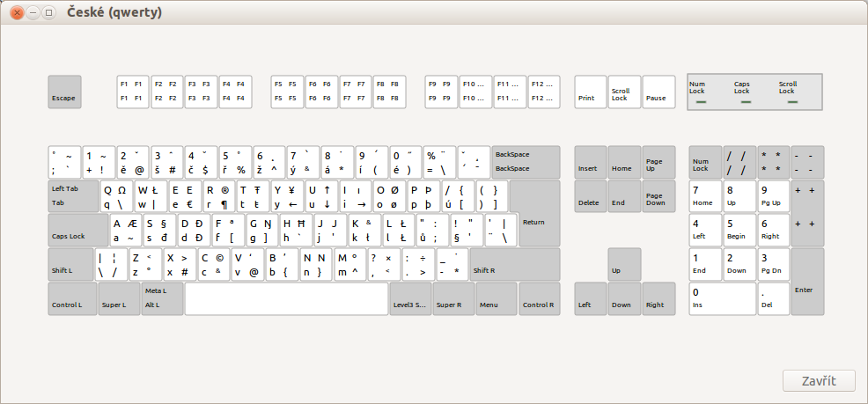868x404 pixels.
Task: Click the Print key
Action: pos(591,92)
